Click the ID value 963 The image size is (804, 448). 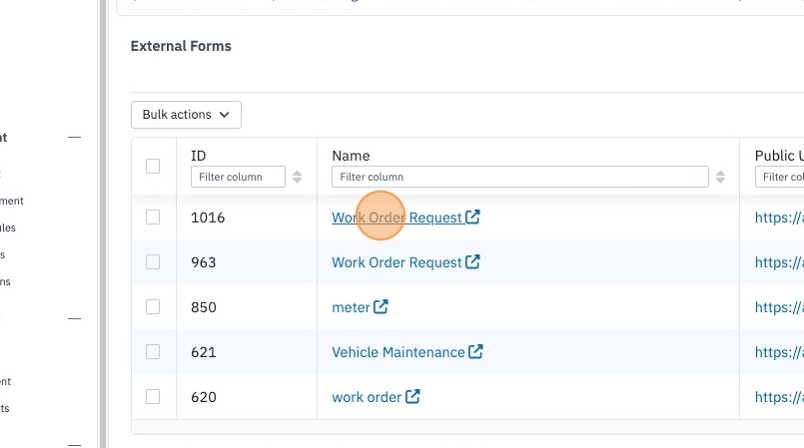click(204, 262)
